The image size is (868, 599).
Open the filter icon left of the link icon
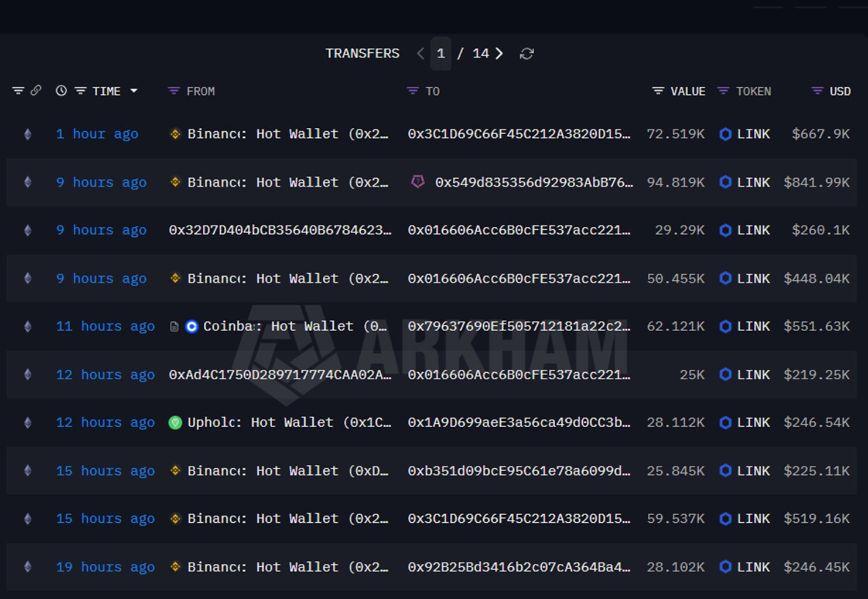[x=18, y=91]
